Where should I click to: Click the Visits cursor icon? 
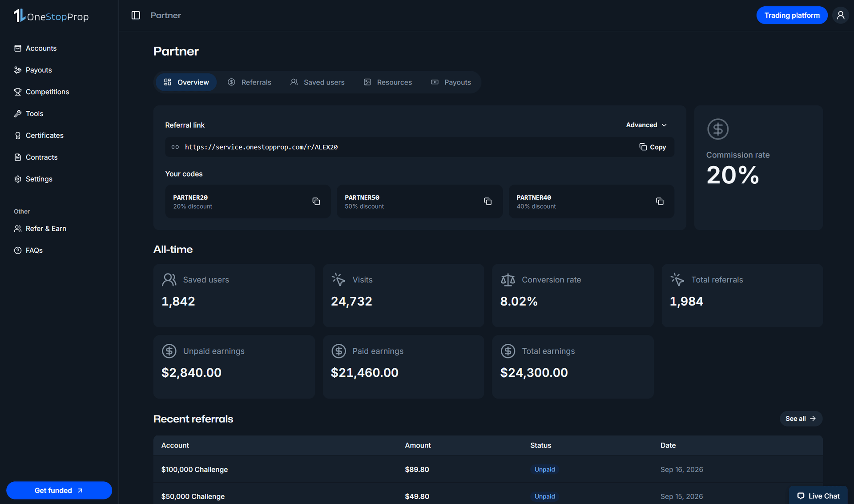tap(338, 280)
